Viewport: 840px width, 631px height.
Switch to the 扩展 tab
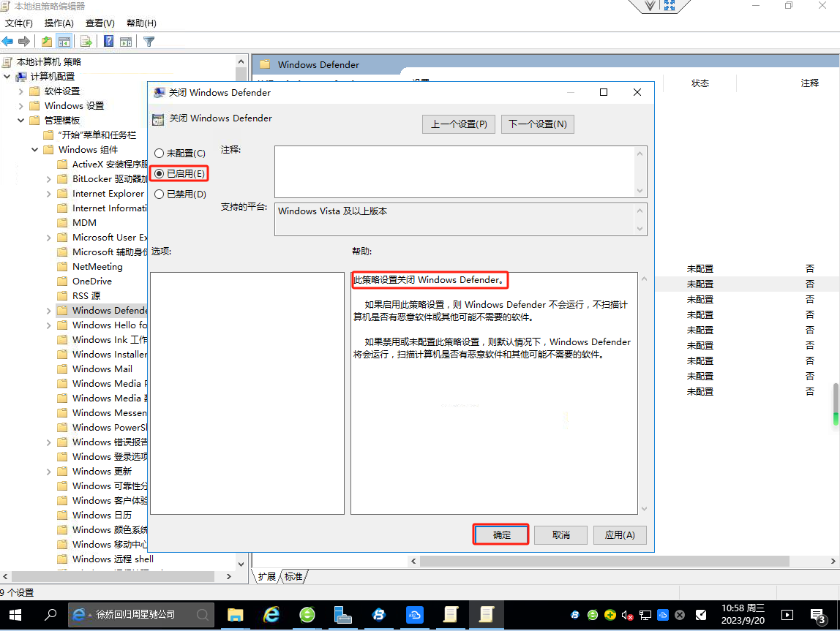point(266,576)
